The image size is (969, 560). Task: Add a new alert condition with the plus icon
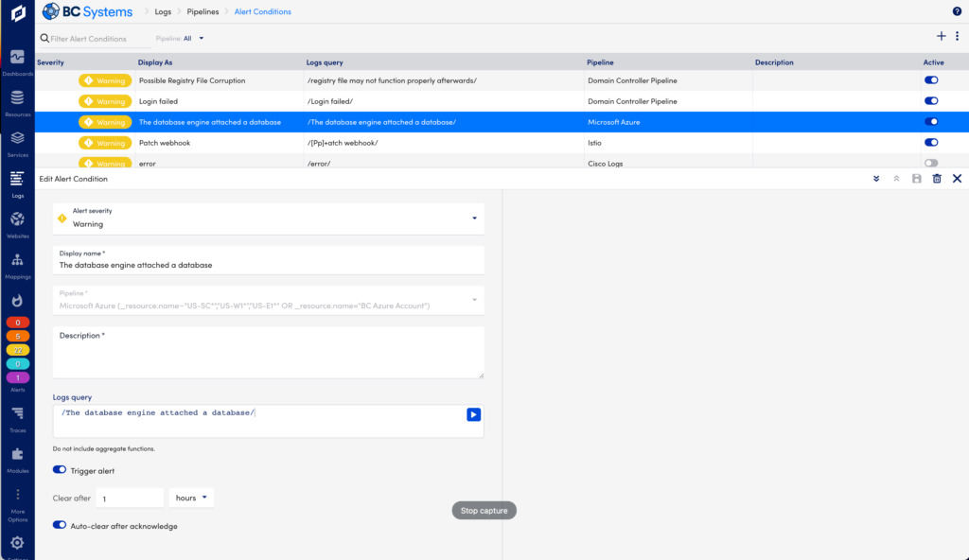click(941, 35)
